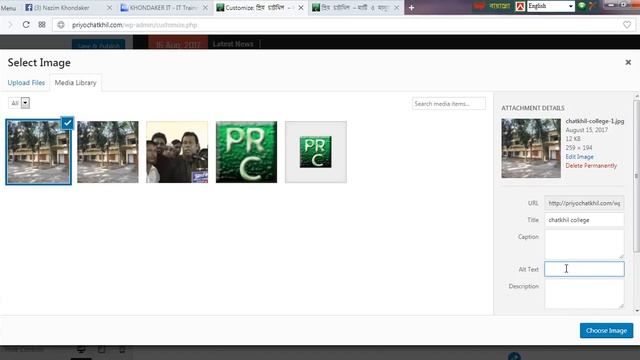The width and height of the screenshot is (640, 360).
Task: Click the chatkhil-college-1.jpg filename text
Action: coord(595,121)
